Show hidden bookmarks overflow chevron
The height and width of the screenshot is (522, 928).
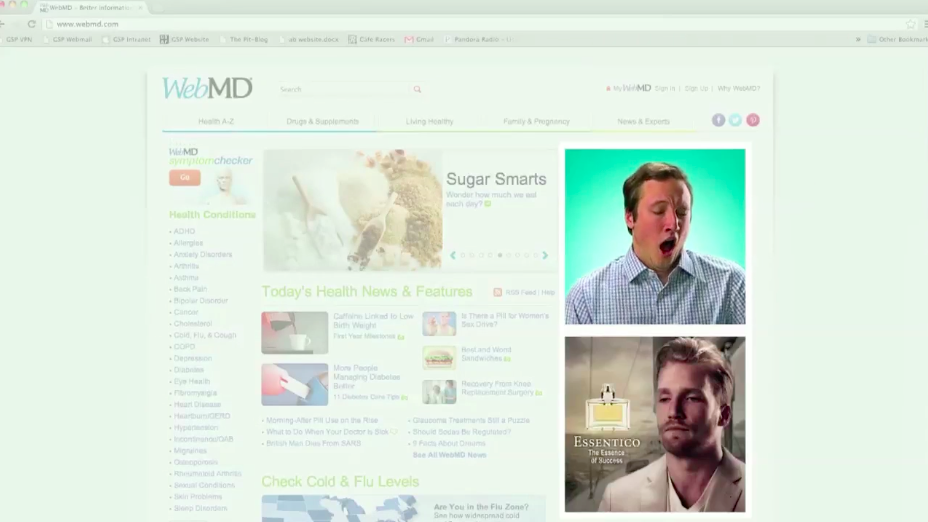coord(858,39)
